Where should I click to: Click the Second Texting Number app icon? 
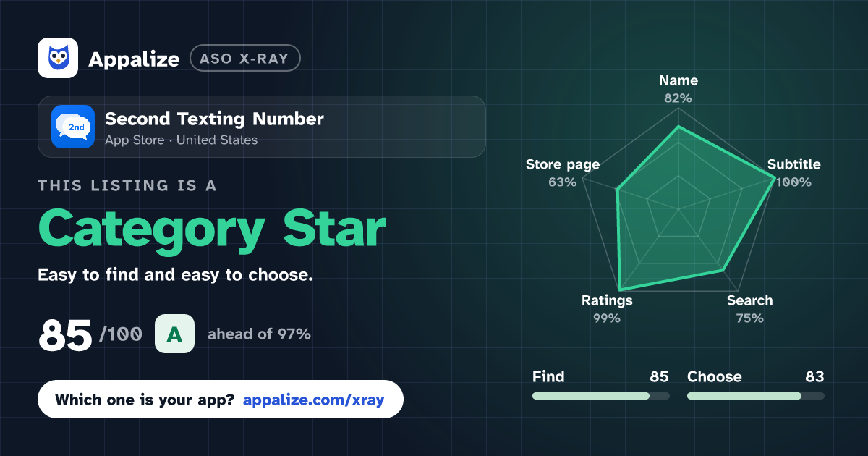point(73,127)
